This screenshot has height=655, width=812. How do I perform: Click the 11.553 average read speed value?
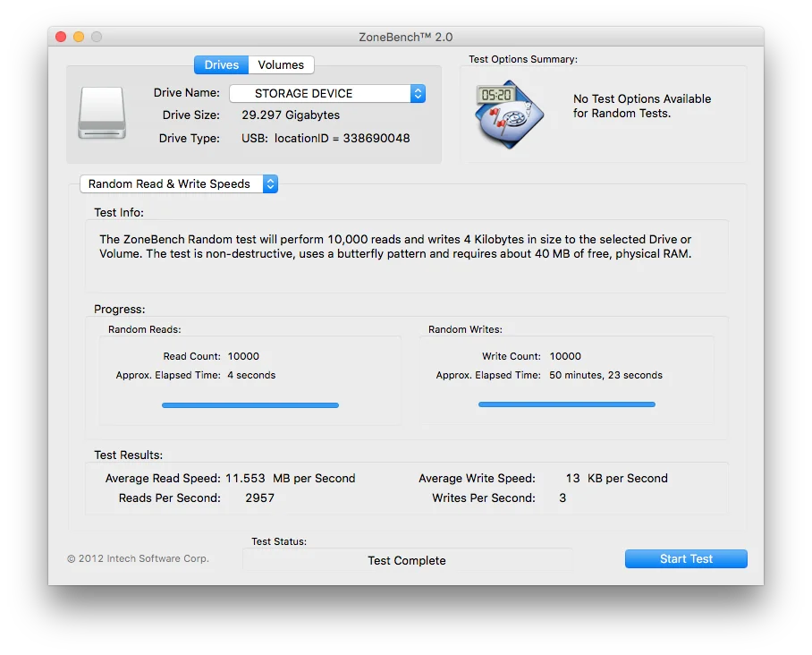[x=245, y=479]
